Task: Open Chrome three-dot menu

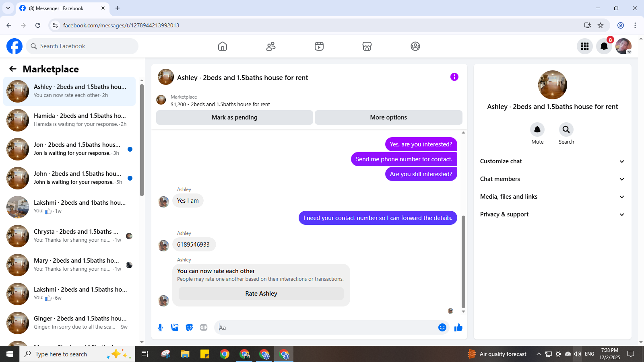Action: (x=635, y=25)
